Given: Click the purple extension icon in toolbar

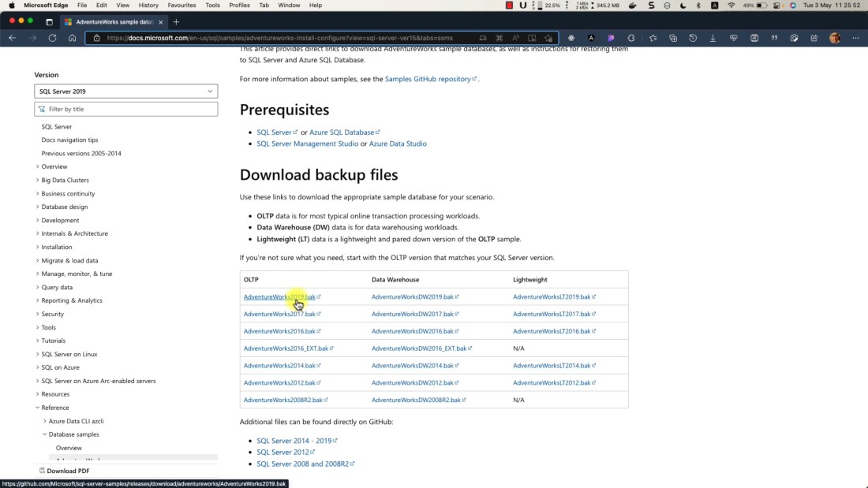Looking at the screenshot, I should click(611, 38).
